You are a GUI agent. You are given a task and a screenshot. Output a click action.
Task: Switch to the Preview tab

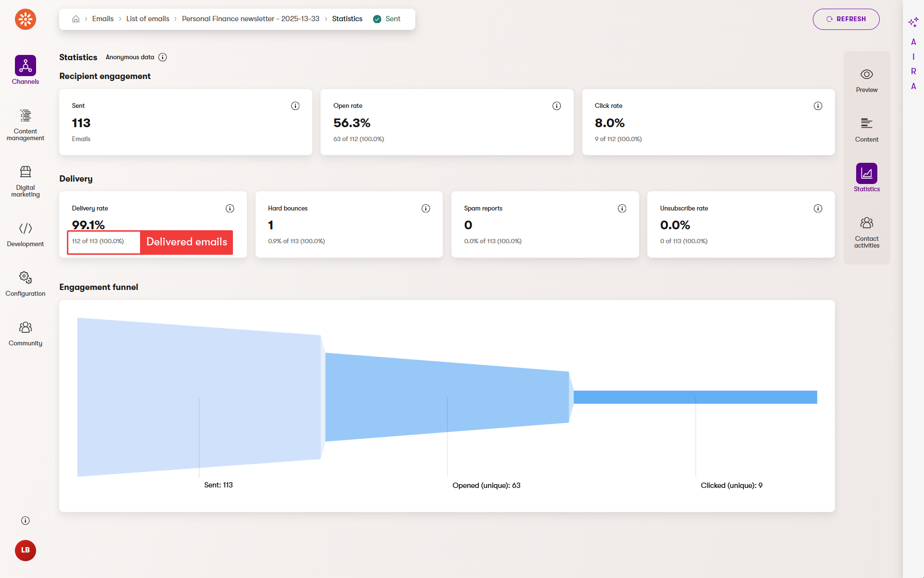click(x=866, y=80)
